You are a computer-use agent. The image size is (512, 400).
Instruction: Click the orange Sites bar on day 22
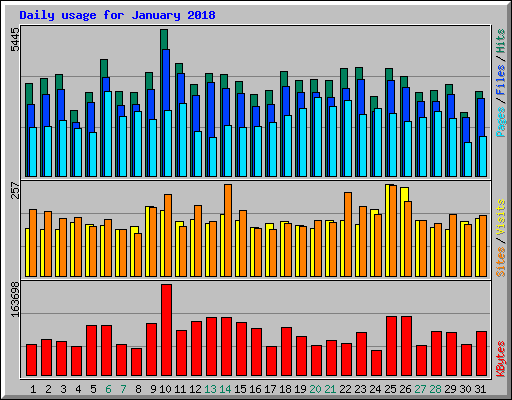click(348, 234)
